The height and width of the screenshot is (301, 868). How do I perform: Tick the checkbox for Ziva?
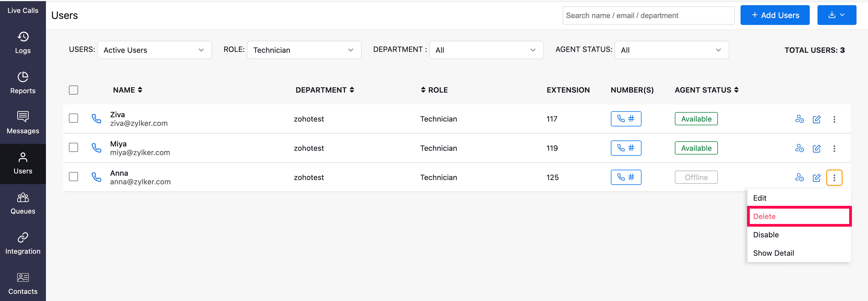coord(73,118)
